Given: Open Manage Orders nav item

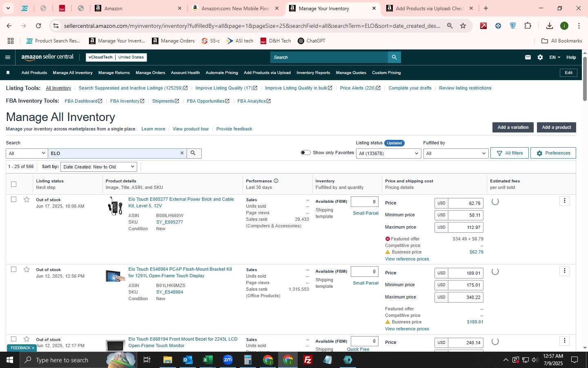Looking at the screenshot, I should point(150,73).
